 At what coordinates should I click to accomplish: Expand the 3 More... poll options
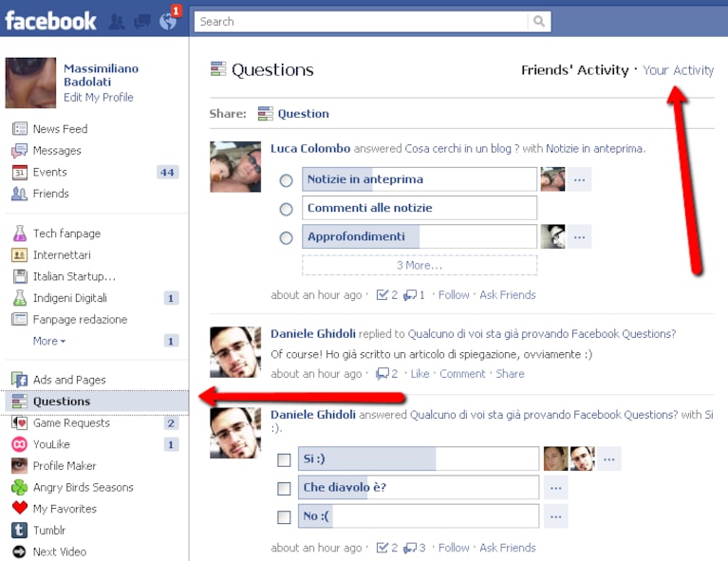(420, 265)
